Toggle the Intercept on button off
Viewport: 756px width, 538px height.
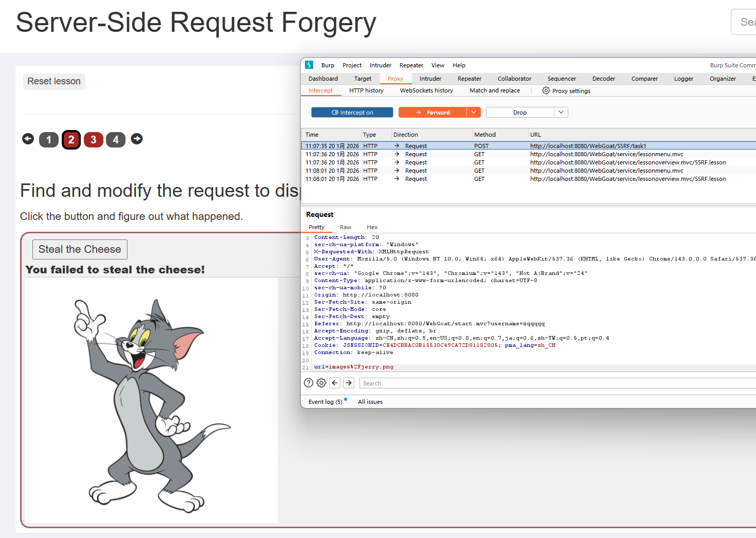click(352, 113)
